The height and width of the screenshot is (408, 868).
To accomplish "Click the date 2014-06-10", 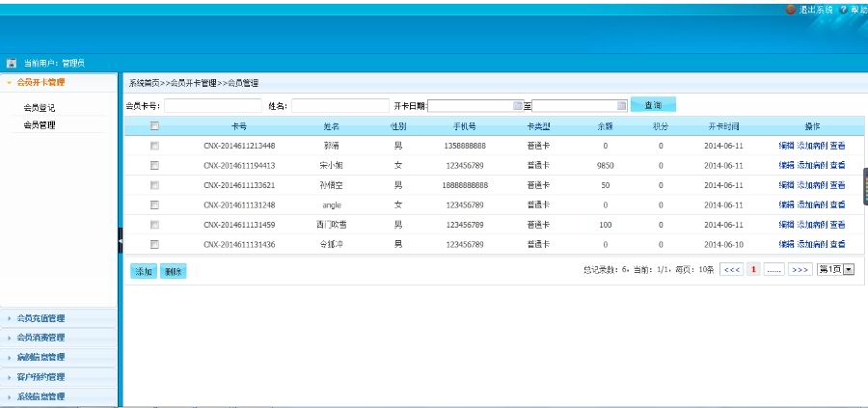I will (x=723, y=244).
